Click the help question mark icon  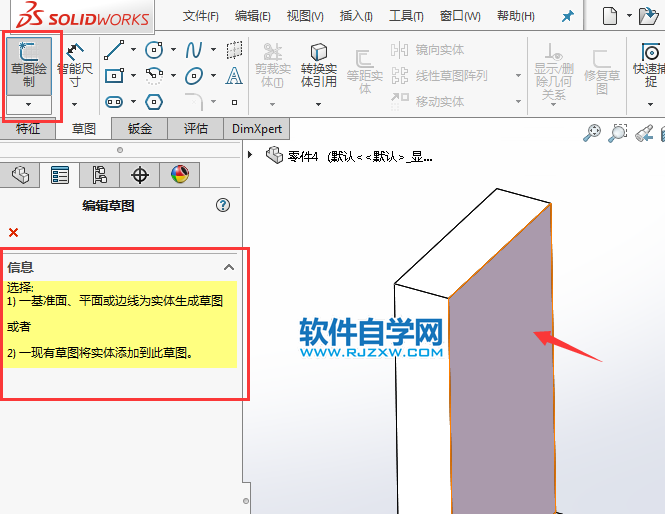tap(223, 205)
